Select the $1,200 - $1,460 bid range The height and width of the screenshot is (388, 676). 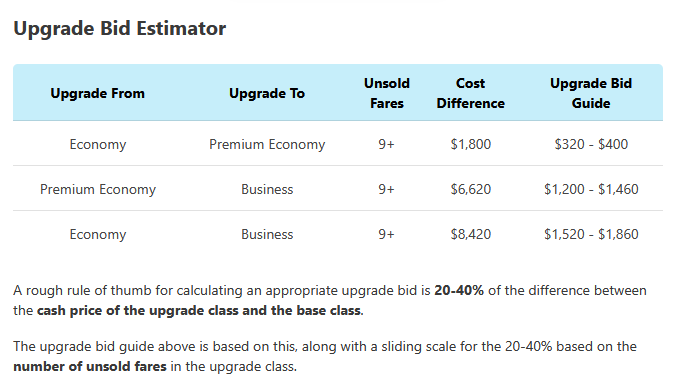(591, 189)
